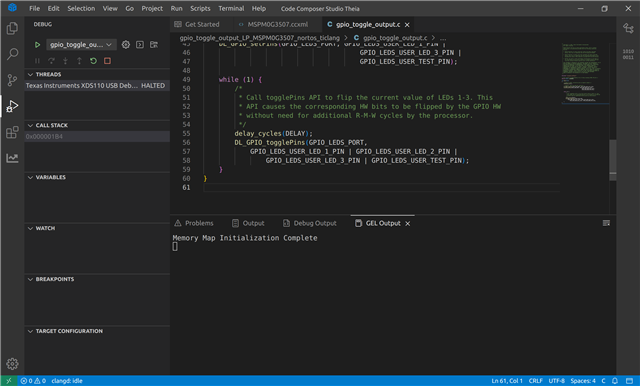Open the Terminal menu
640x386 pixels.
(231, 8)
